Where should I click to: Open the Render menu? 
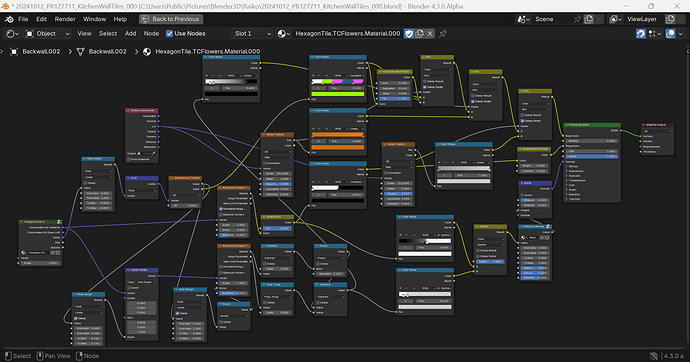tap(65, 19)
